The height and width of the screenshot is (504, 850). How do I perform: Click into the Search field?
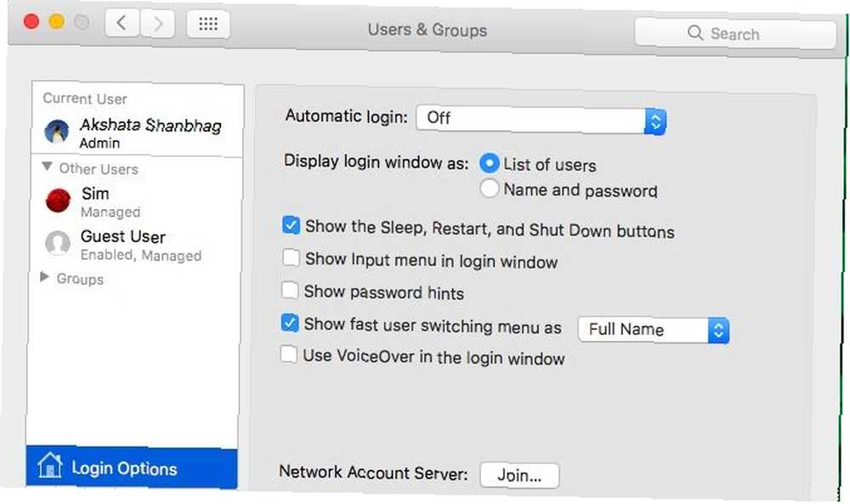[735, 34]
